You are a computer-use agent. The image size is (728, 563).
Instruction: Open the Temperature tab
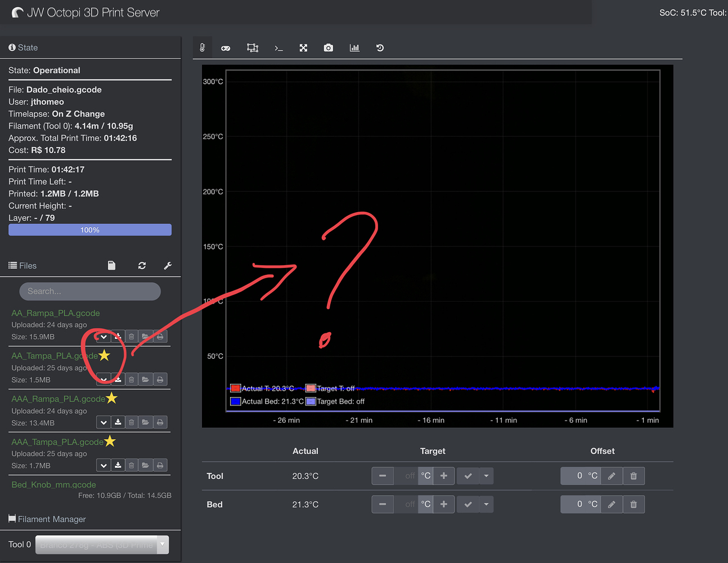[203, 48]
